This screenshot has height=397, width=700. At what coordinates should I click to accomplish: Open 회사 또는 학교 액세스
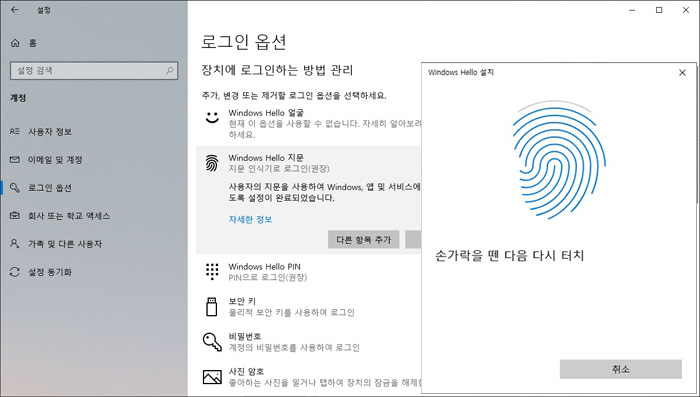[69, 216]
